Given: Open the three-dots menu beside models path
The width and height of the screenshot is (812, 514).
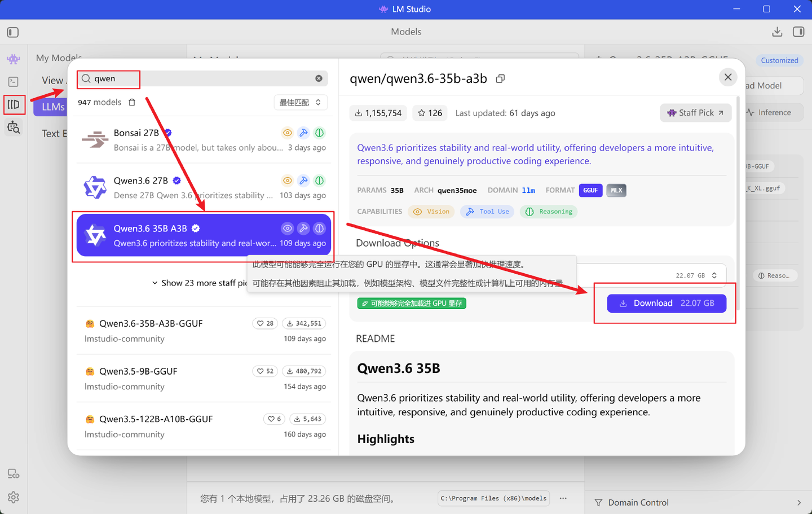Looking at the screenshot, I should pyautogui.click(x=563, y=498).
